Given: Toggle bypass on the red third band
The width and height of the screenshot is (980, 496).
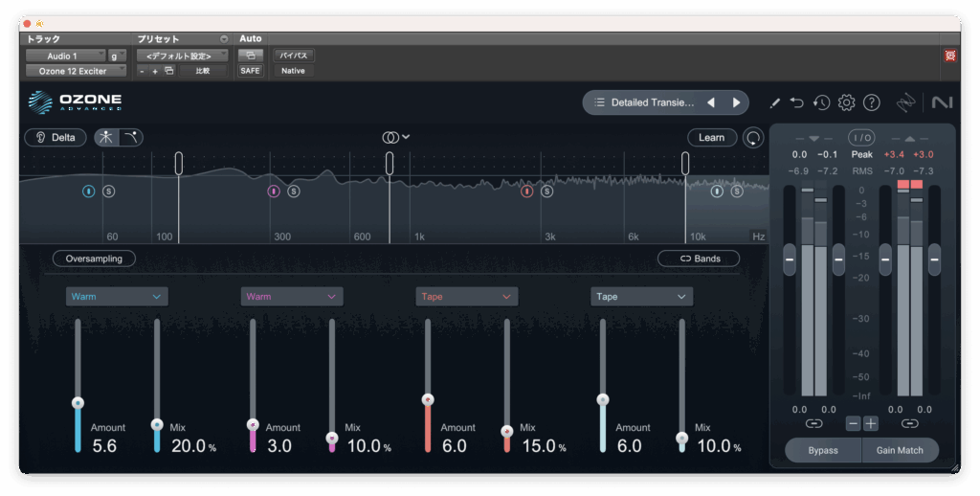Looking at the screenshot, I should 526,192.
